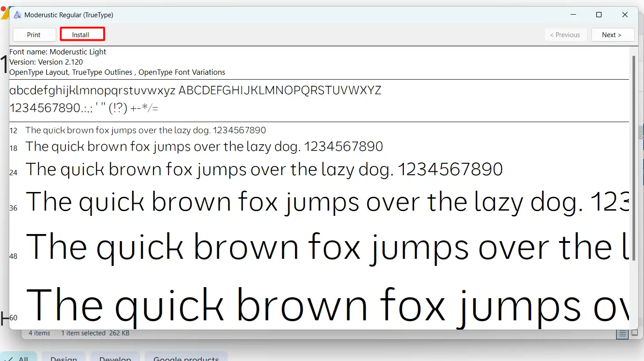Click the 'Font name: Moderustic Light' text
644x361 pixels.
click(58, 52)
